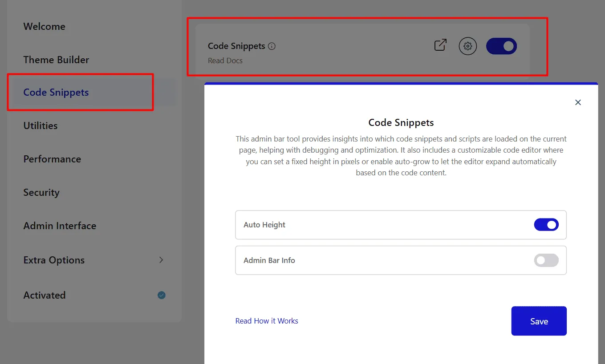Select Welcome in the sidebar
This screenshot has width=605, height=364.
coord(45,26)
